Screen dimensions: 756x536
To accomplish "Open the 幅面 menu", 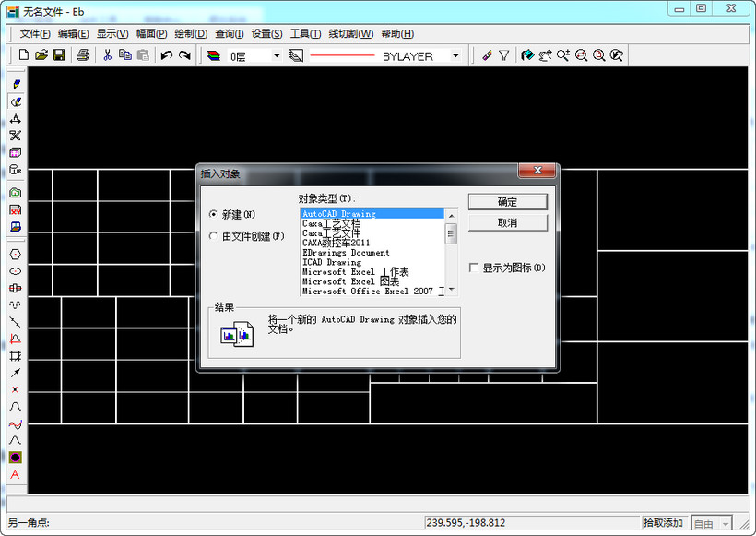I will [x=151, y=34].
